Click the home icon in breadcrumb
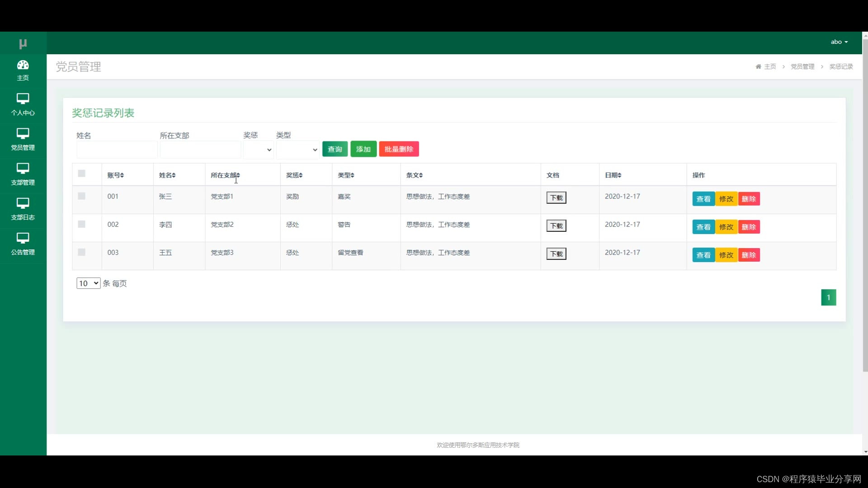This screenshot has height=488, width=868. click(x=758, y=66)
